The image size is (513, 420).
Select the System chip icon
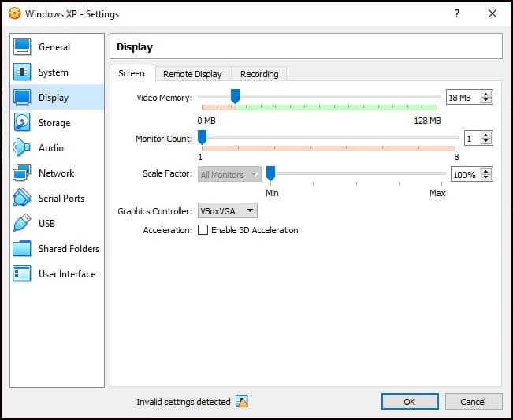(22, 72)
